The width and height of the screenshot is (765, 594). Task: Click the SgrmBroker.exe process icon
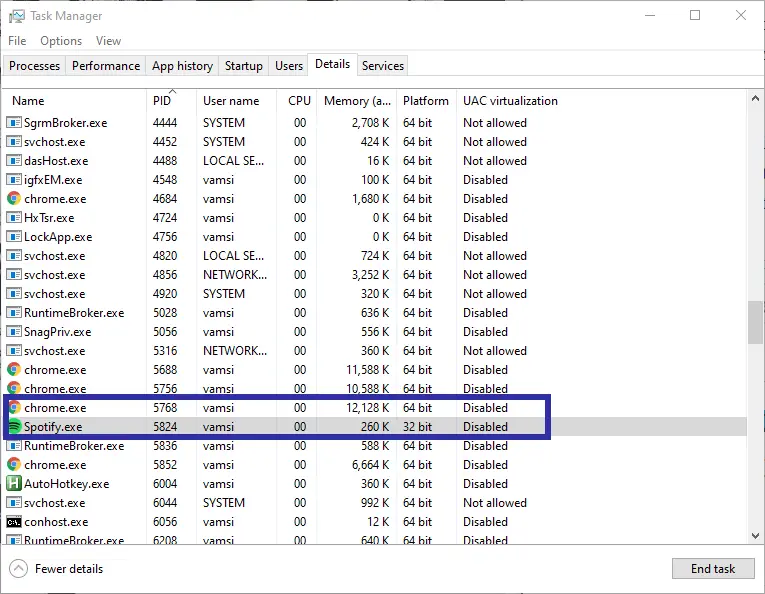pyautogui.click(x=14, y=122)
